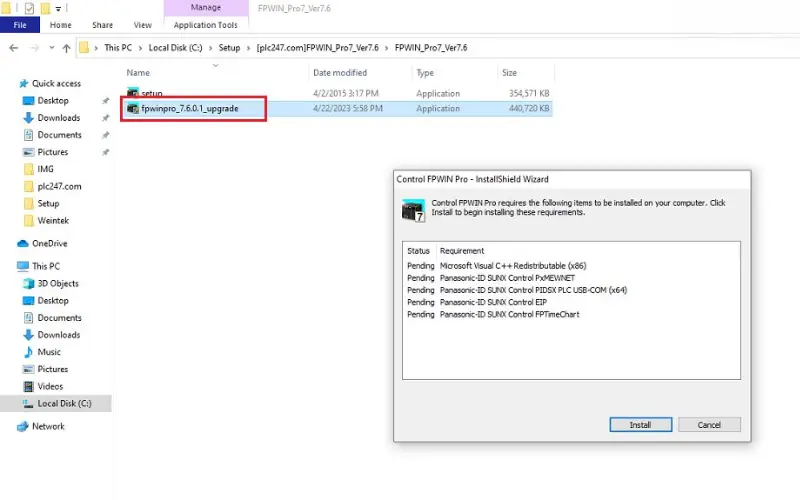800x500 pixels.
Task: Expand chevron after This PC breadcrumb
Action: [140, 48]
